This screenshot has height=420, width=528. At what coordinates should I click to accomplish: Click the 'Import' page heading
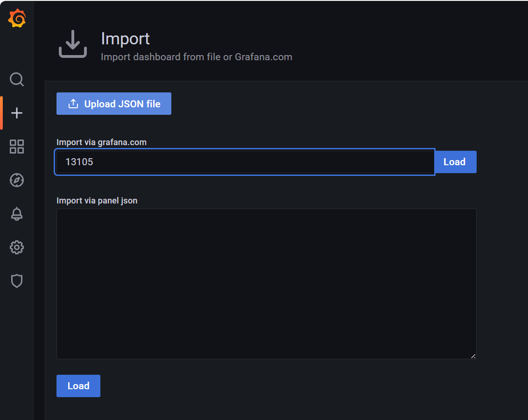tap(125, 39)
